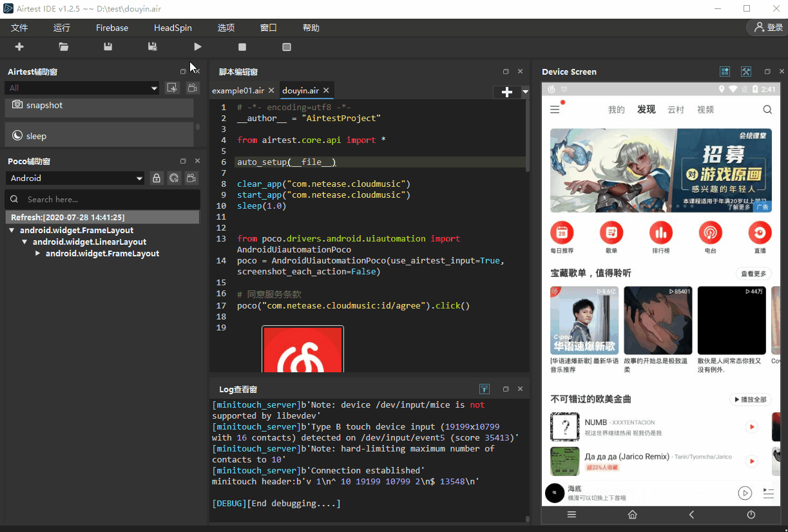Open the Android mode dropdown in Poco assistant
Image resolution: width=788 pixels, height=532 pixels.
tap(75, 178)
